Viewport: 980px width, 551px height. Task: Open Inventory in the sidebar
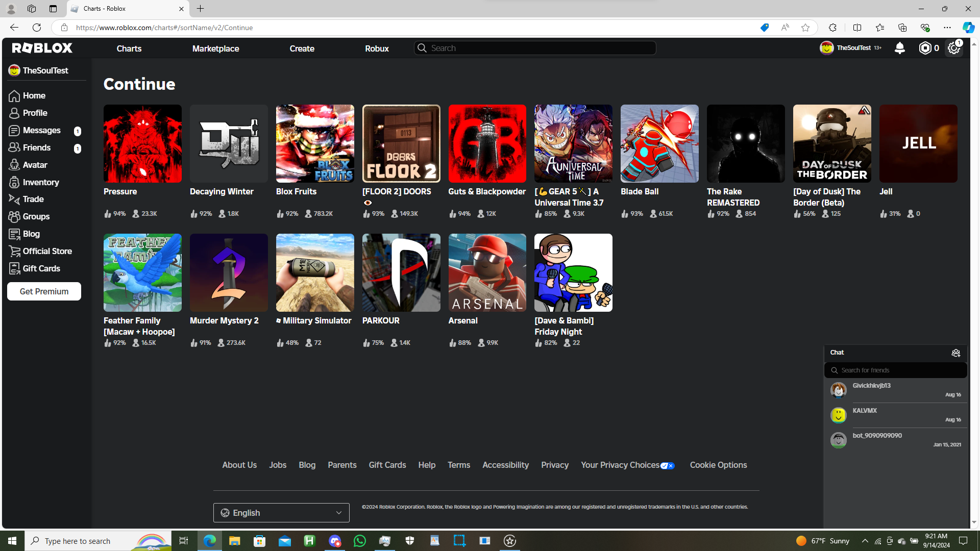pos(40,182)
